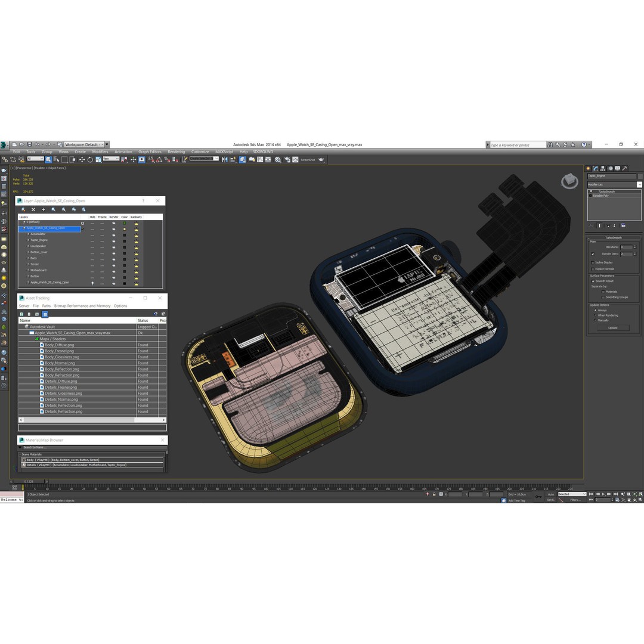Click the Help question icon in title bar
644x644 pixels.
tap(584, 144)
